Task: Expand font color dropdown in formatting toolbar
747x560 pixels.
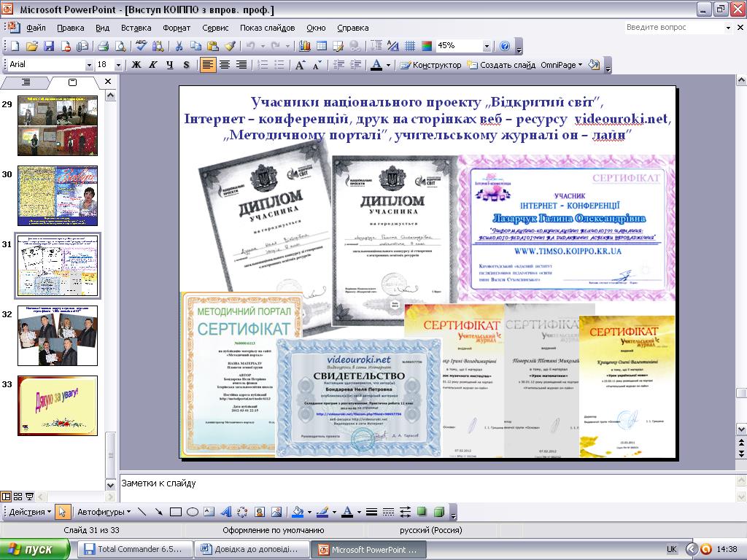Action: [388, 65]
